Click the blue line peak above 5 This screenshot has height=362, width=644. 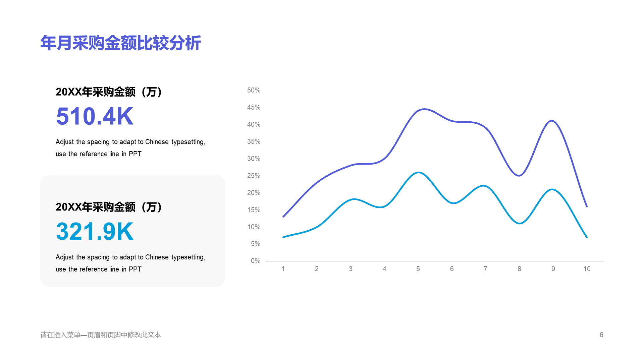pos(418,173)
